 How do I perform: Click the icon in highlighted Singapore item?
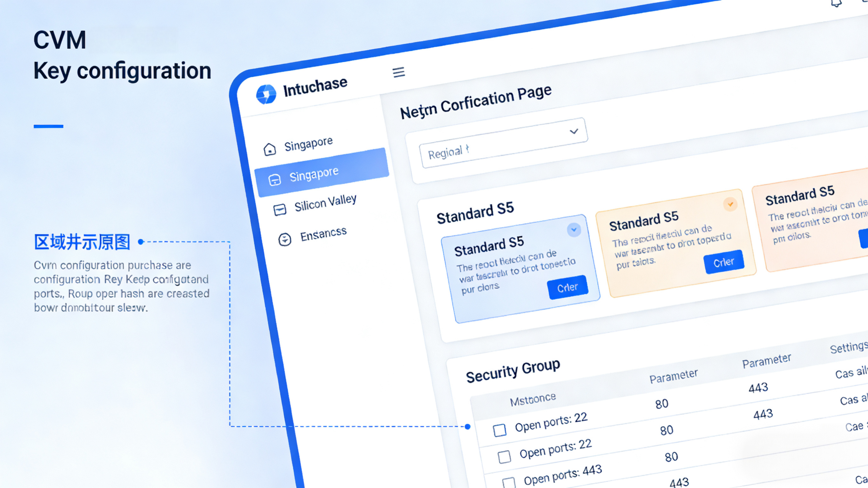click(274, 180)
